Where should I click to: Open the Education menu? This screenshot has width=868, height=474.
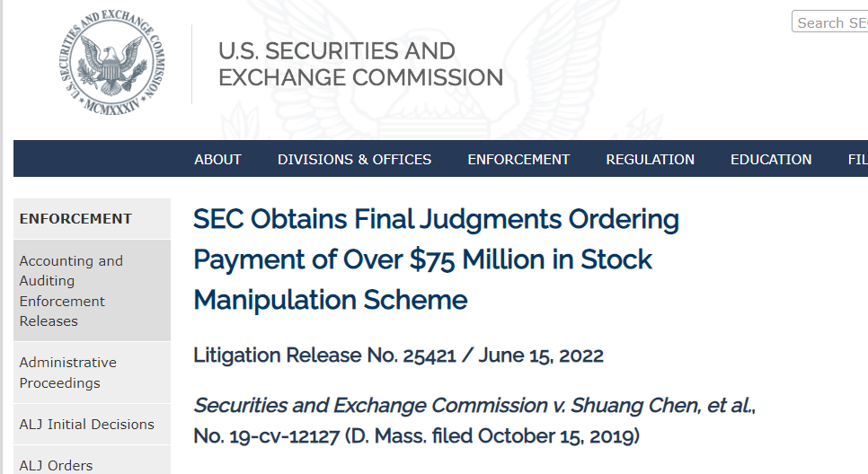[771, 159]
